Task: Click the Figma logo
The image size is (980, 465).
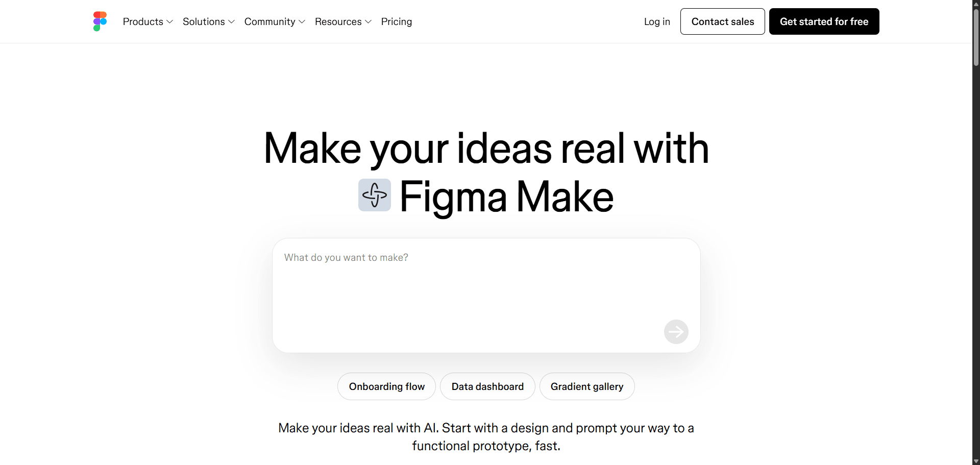Action: [100, 21]
